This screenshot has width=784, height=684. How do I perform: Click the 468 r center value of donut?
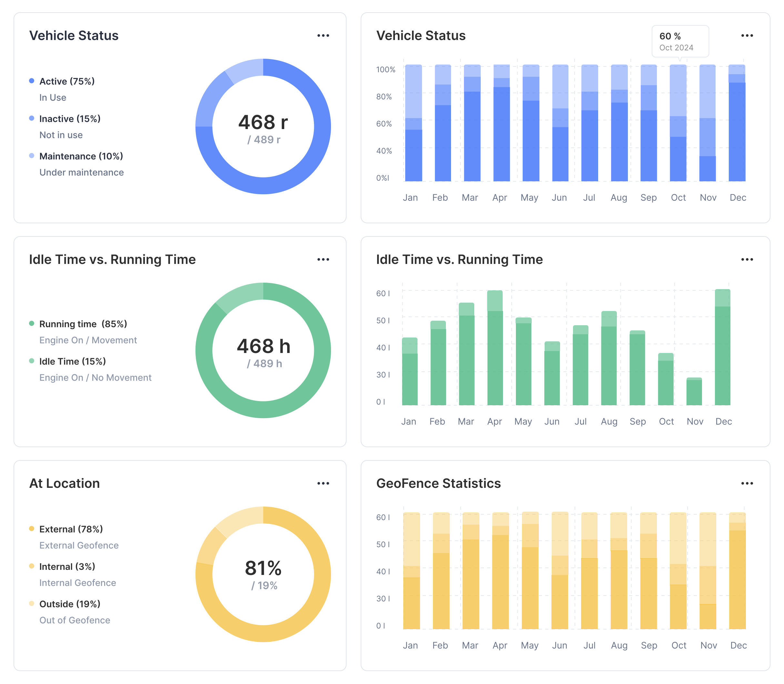(x=263, y=123)
